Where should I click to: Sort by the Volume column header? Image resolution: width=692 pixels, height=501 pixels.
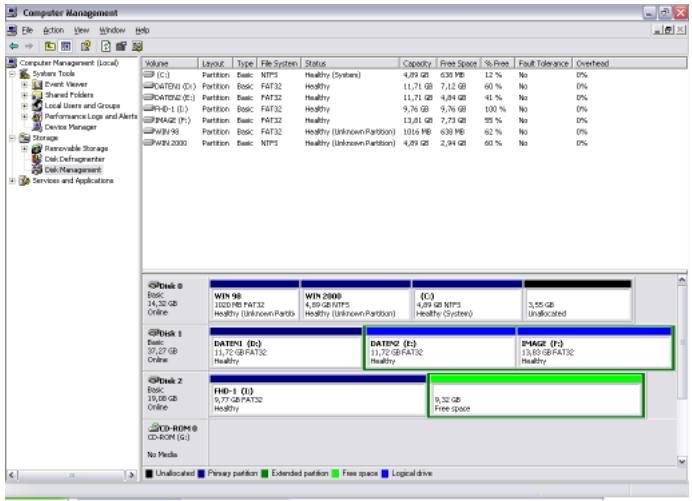pyautogui.click(x=170, y=63)
